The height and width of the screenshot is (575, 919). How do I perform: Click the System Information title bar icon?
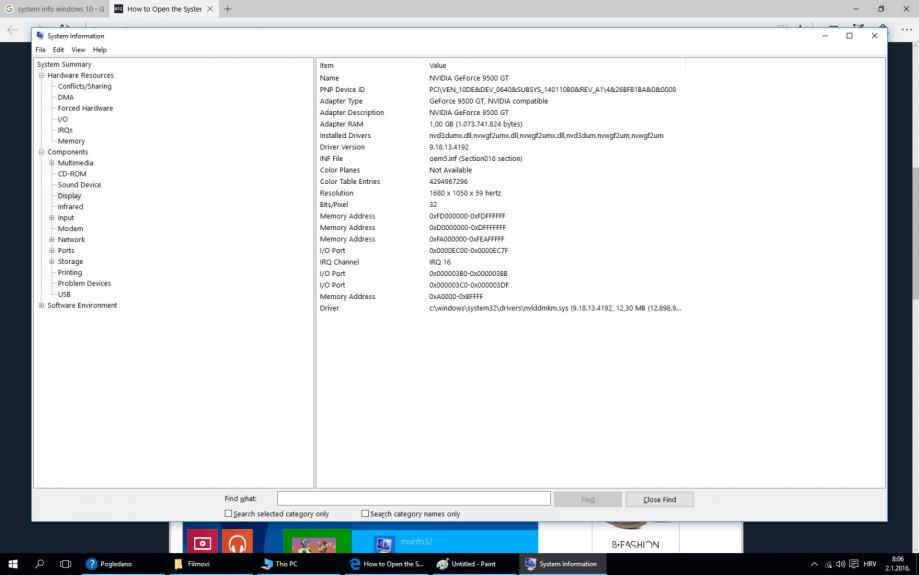(x=40, y=36)
